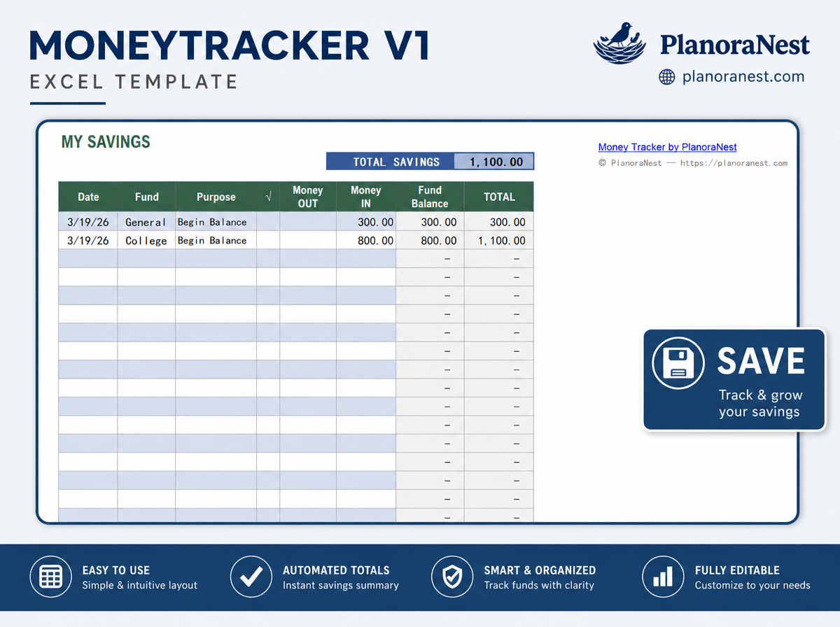
Task: Click the Simple & intuitive layout text
Action: point(140,585)
